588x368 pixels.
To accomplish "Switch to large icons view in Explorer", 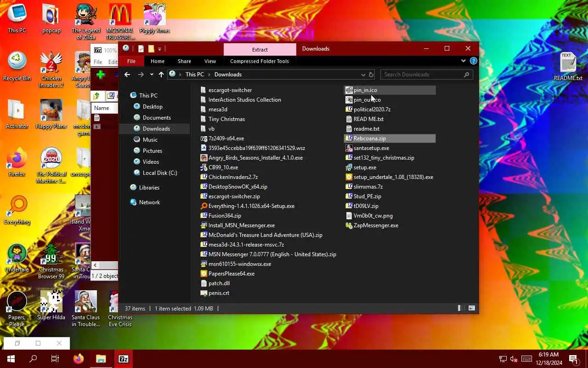I will [x=471, y=308].
